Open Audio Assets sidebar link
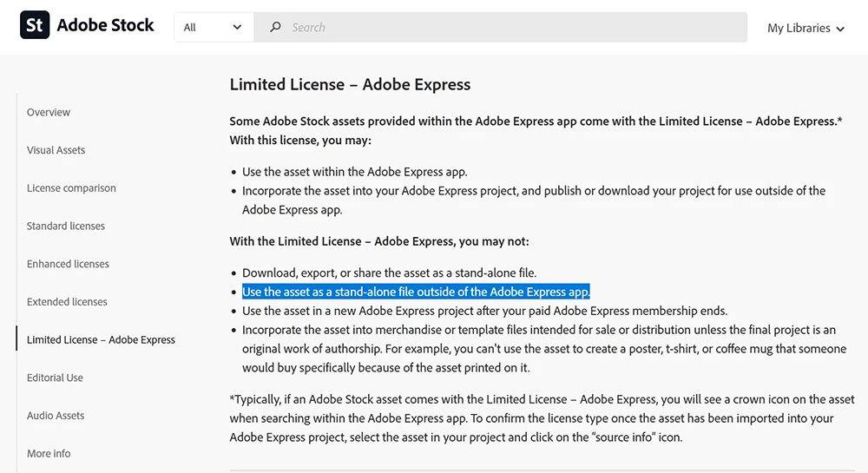 click(56, 416)
